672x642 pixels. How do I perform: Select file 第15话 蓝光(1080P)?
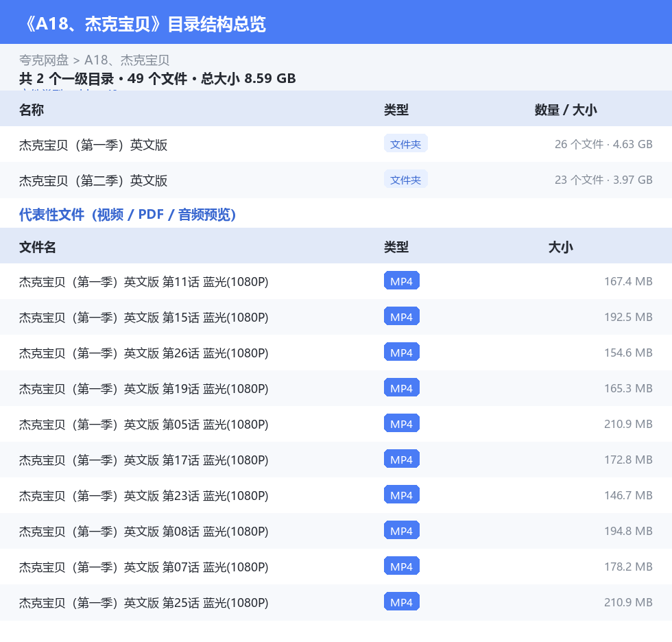(x=143, y=317)
